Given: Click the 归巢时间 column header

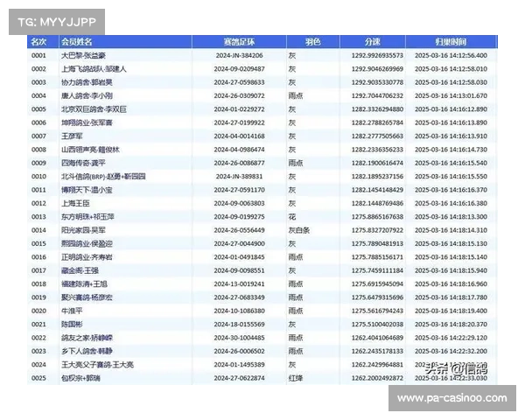Looking at the screenshot, I should [x=451, y=42].
